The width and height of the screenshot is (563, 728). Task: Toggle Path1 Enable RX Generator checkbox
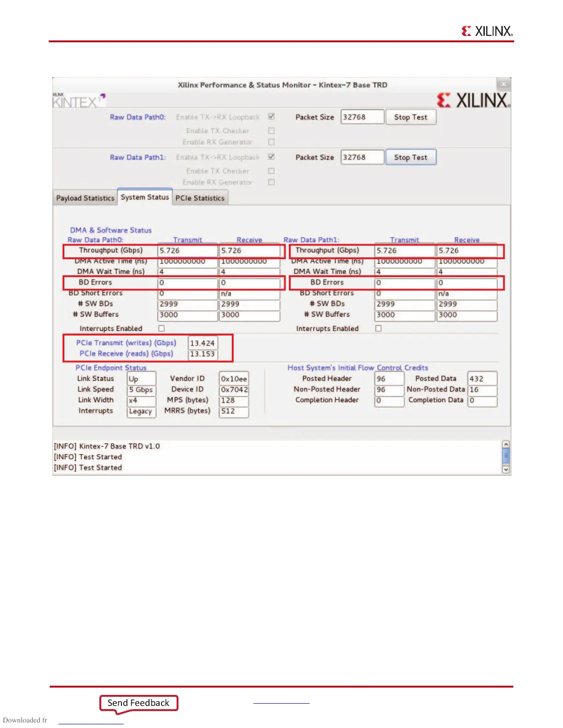click(271, 182)
